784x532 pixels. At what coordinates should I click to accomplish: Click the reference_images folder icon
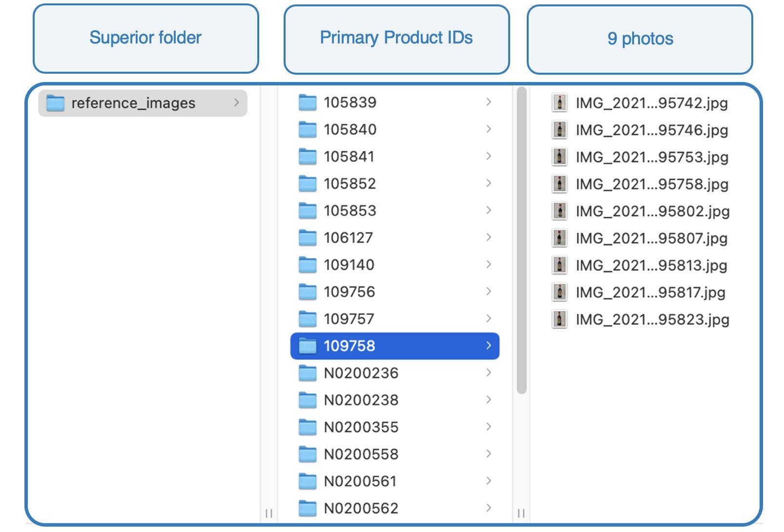(55, 103)
